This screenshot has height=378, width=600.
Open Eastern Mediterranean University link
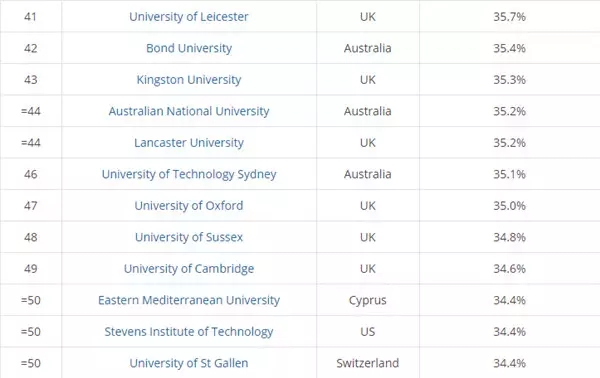pos(189,300)
